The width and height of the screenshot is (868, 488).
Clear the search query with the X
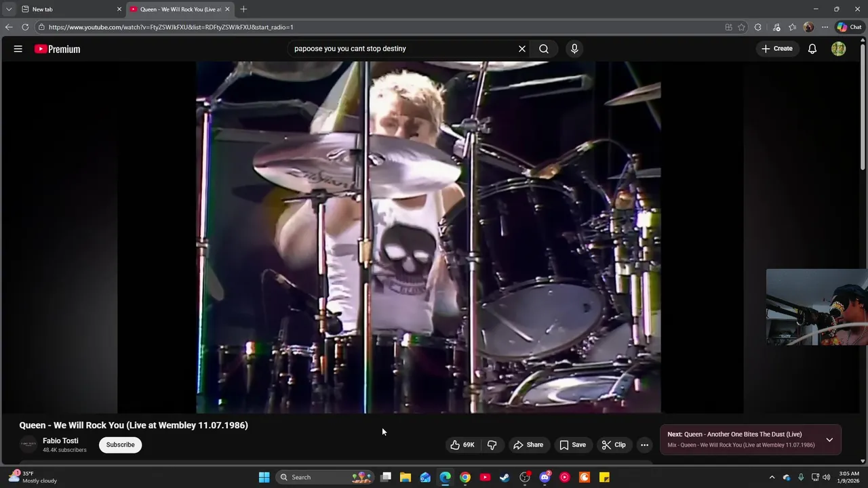[522, 49]
